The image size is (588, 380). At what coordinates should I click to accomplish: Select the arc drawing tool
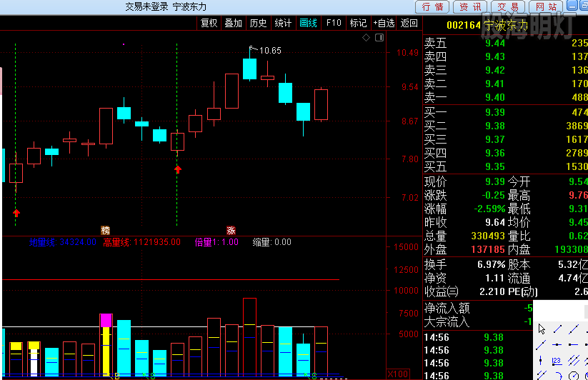(559, 376)
